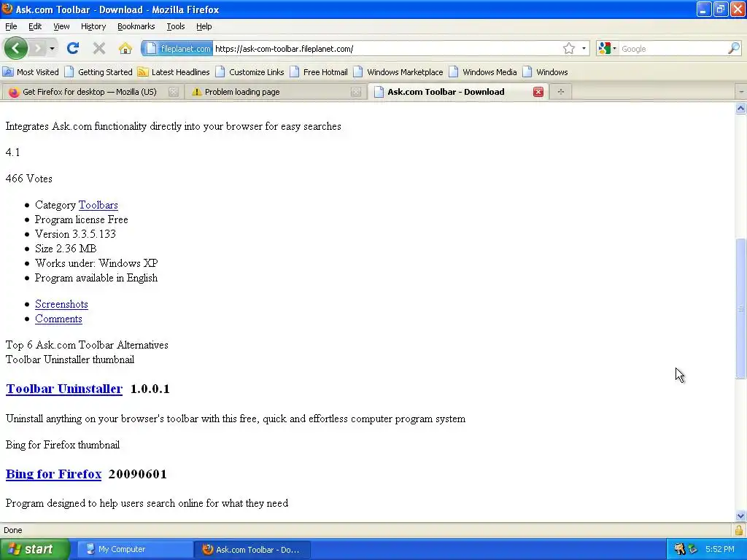Click the search magnifying glass icon
Screen dimensions: 747x560
tap(734, 49)
